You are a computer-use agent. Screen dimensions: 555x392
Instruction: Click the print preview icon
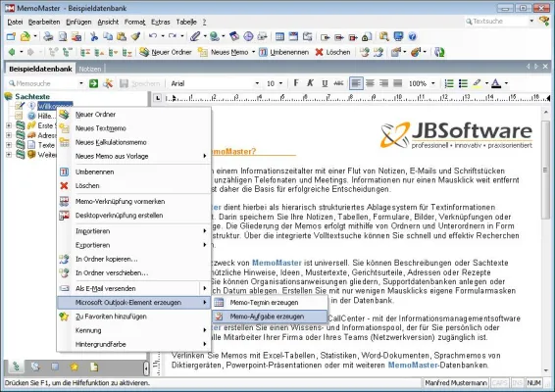63,36
